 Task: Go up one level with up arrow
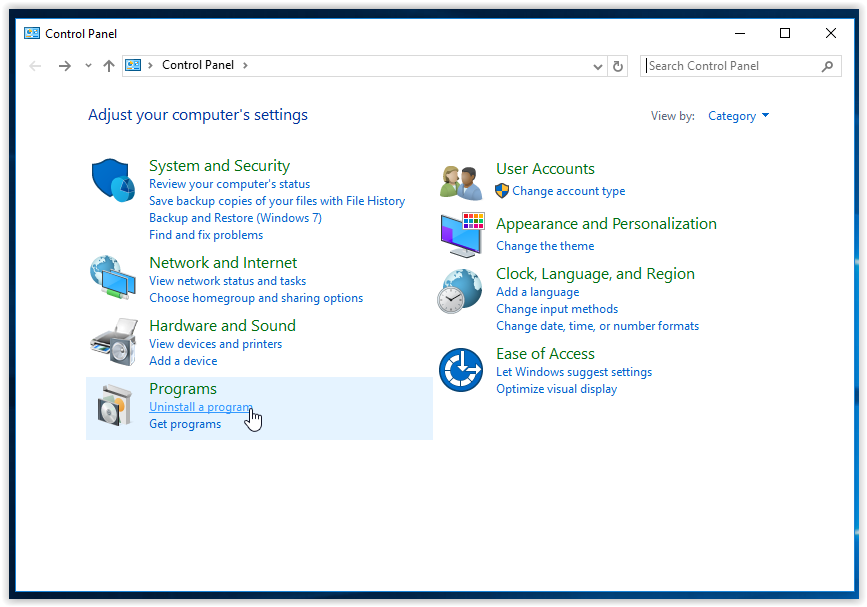(x=109, y=66)
